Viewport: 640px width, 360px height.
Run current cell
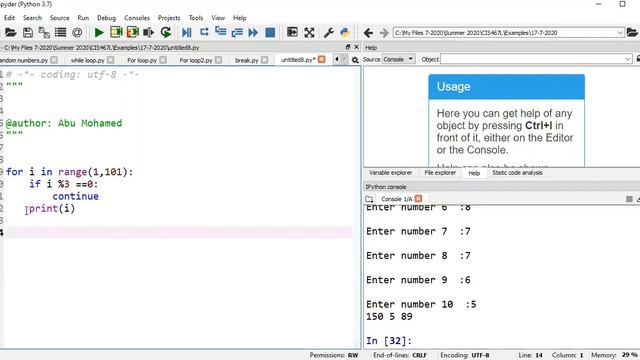point(116,32)
